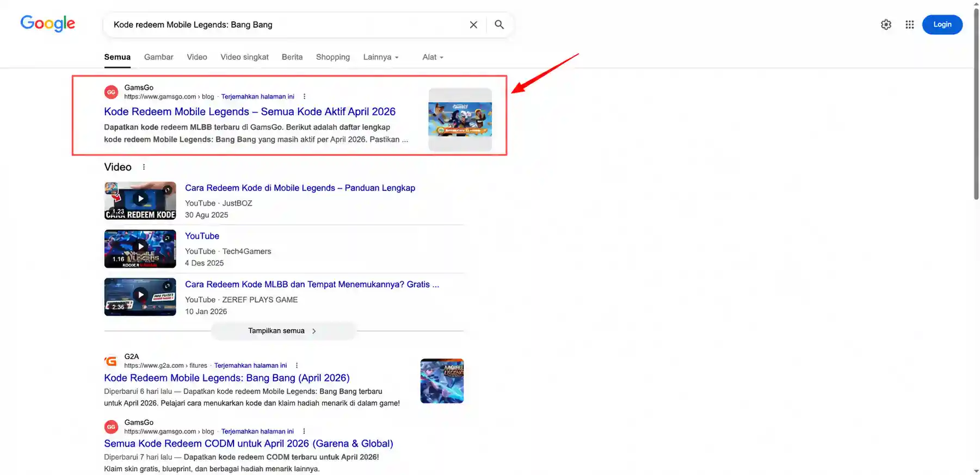980x475 pixels.
Task: Click GamsGo favicon of first result
Action: click(111, 92)
